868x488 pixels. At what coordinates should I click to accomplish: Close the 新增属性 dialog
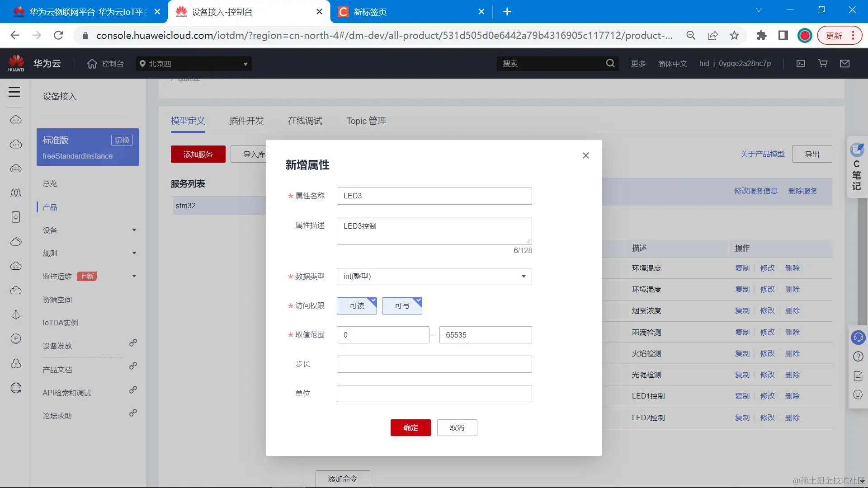point(585,155)
